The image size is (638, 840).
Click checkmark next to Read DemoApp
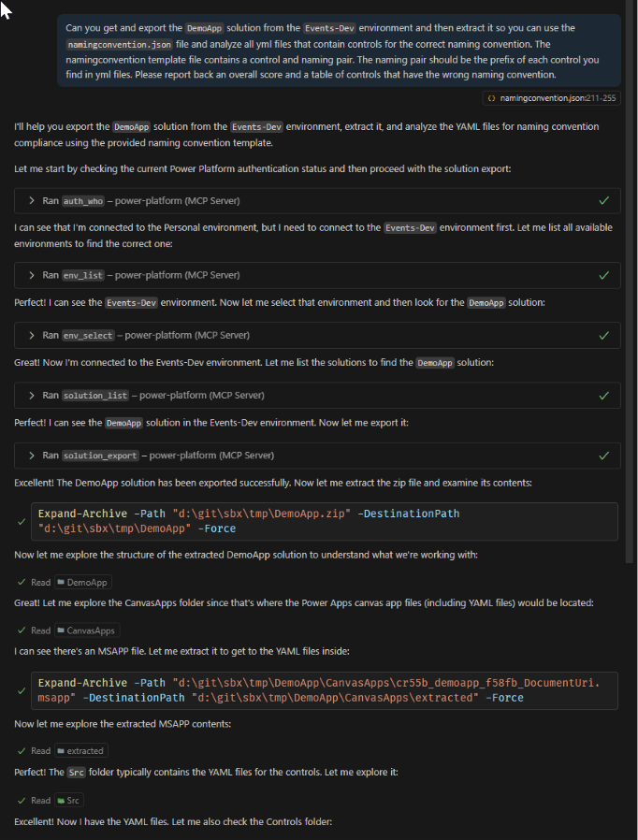tap(22, 583)
